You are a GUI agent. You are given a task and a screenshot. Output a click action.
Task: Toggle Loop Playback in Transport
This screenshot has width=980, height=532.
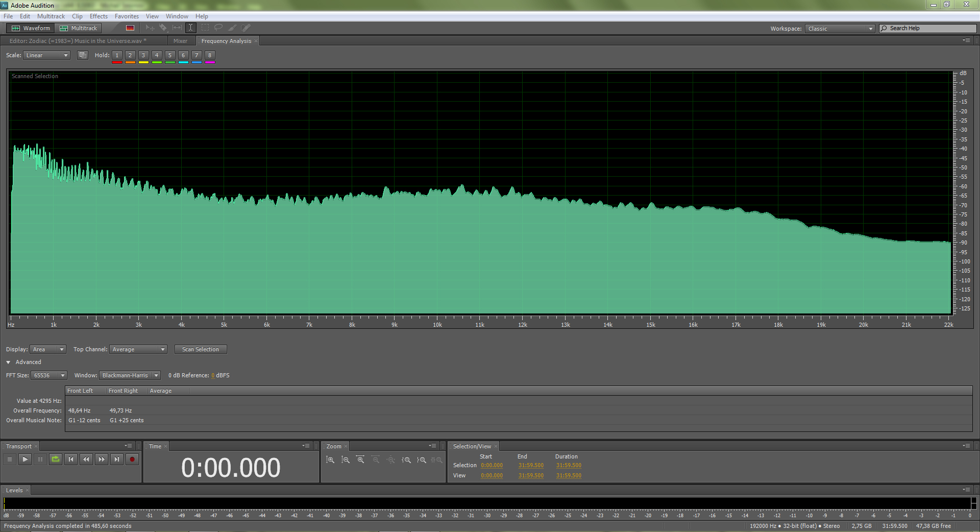(55, 460)
